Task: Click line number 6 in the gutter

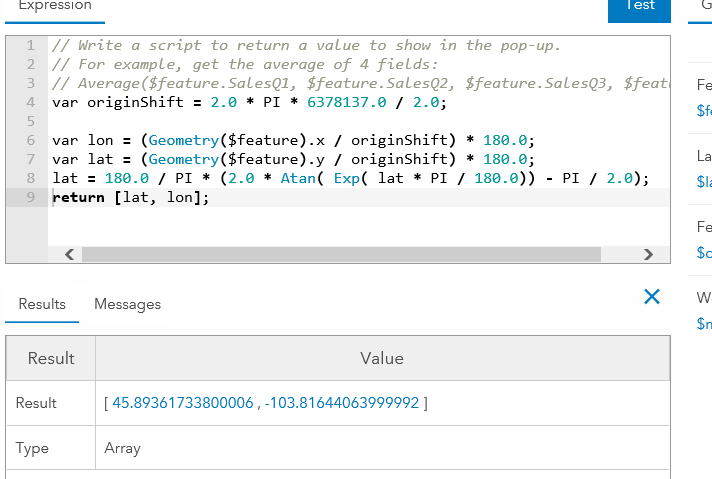Action: pyautogui.click(x=31, y=140)
